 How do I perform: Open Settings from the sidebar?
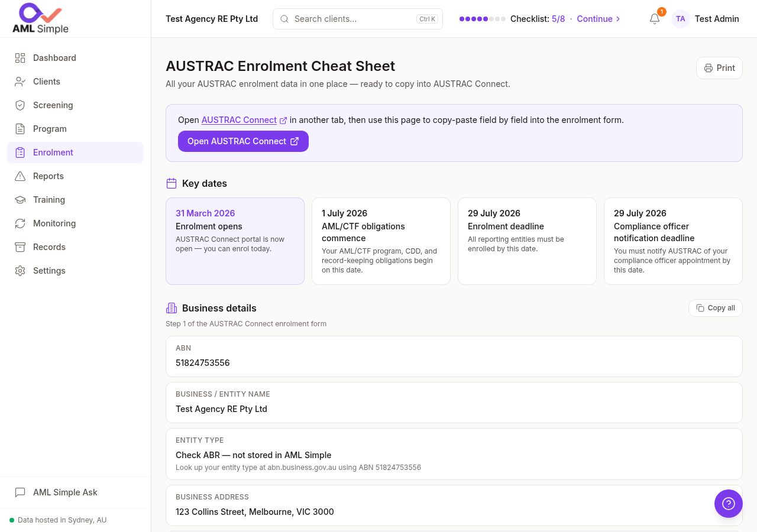click(75, 271)
